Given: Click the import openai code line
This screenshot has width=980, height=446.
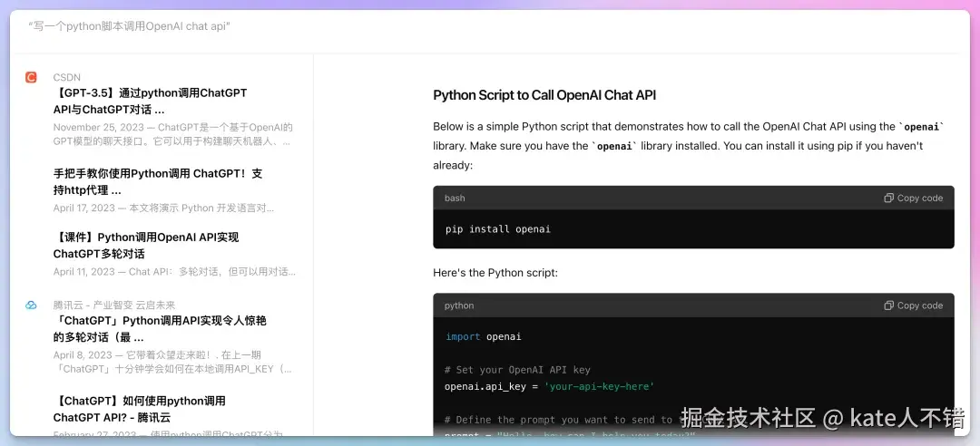Looking at the screenshot, I should click(x=483, y=336).
